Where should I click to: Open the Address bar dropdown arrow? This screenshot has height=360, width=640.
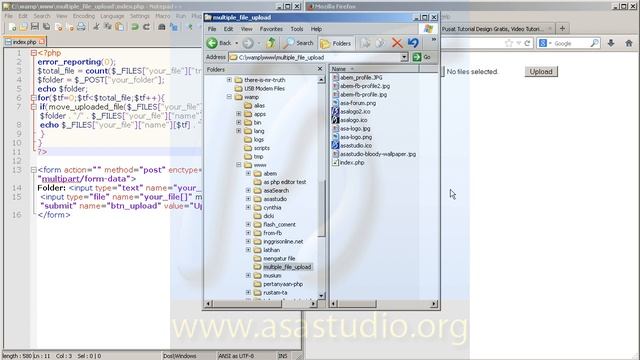click(x=404, y=57)
